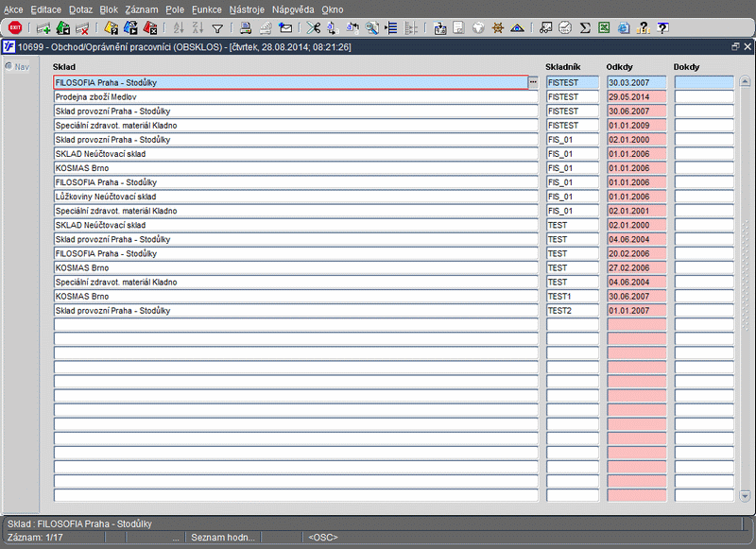The image size is (756, 549).
Task: Open the Blok menu
Action: click(x=109, y=9)
